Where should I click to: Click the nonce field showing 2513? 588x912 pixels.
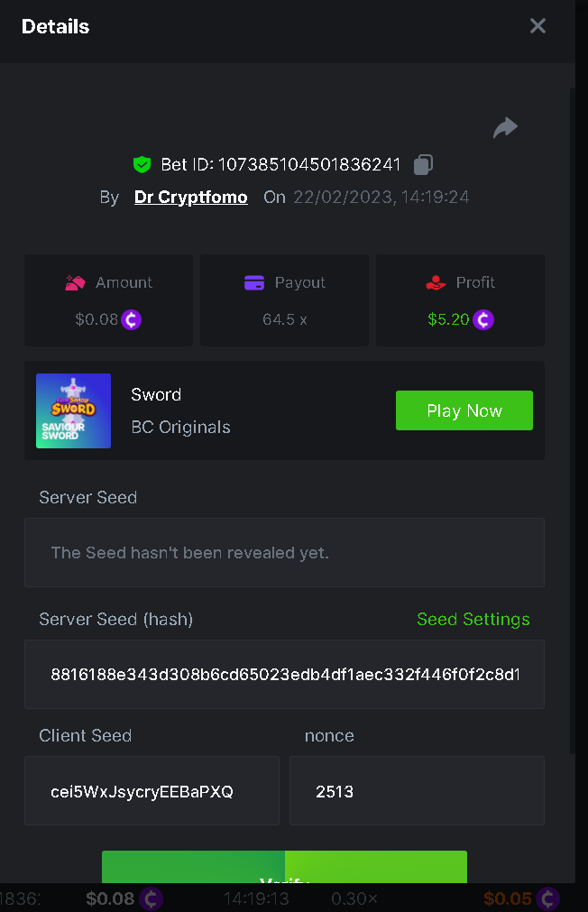[x=417, y=791]
